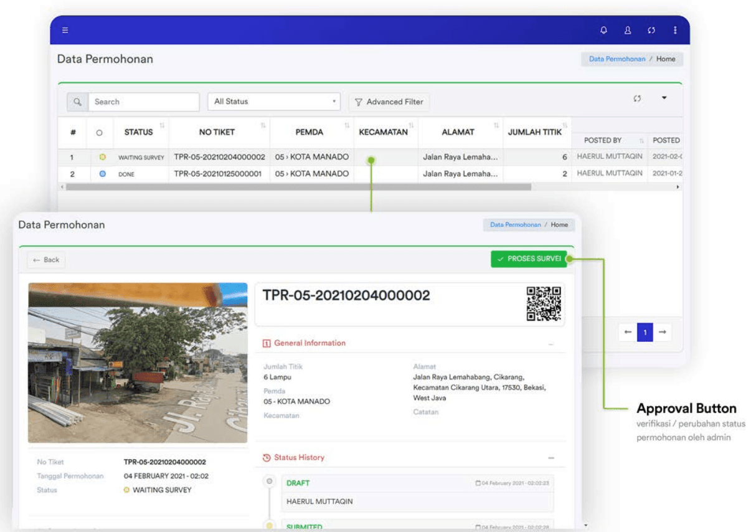The height and width of the screenshot is (532, 756).
Task: Select page 1 in the pagination
Action: 645,333
